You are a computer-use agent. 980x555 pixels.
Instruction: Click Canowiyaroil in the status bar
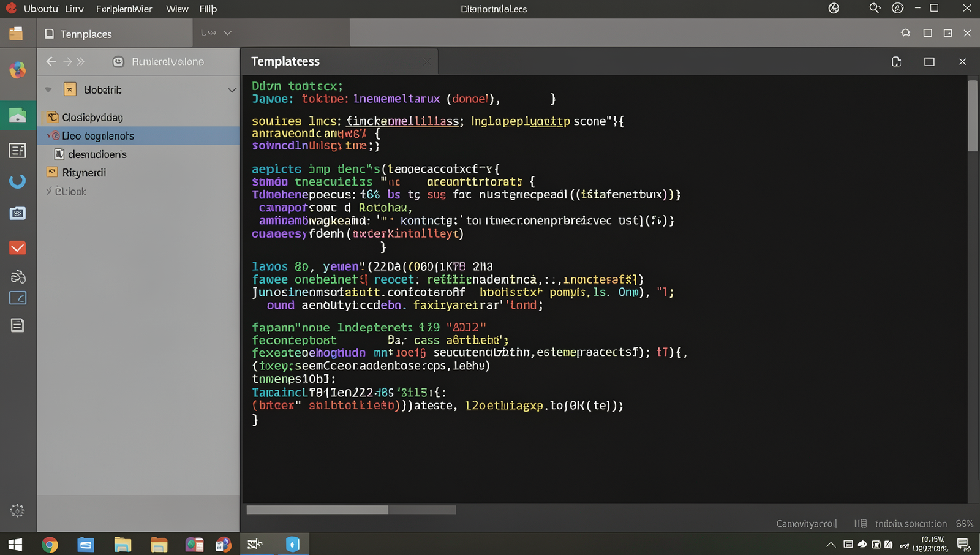click(807, 524)
